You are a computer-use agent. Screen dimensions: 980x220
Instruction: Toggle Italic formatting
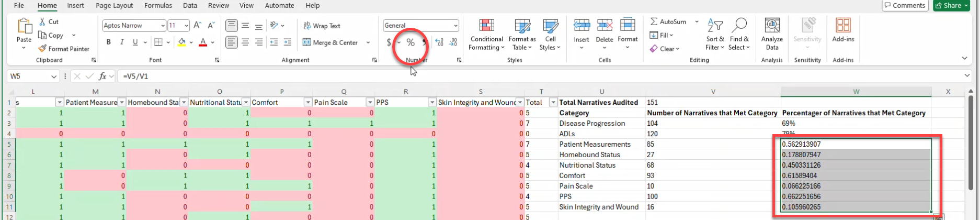[122, 42]
